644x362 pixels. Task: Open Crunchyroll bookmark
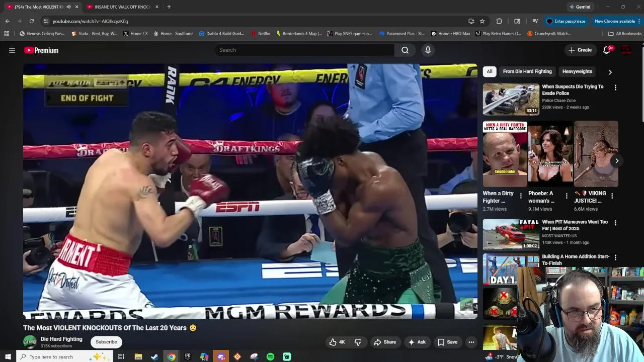(x=549, y=34)
